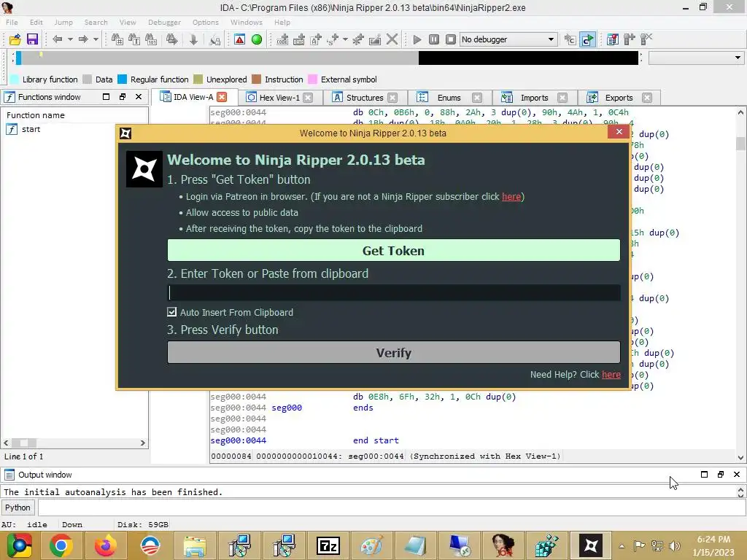The width and height of the screenshot is (747, 560).
Task: Open 7-Zip from the taskbar
Action: (x=328, y=545)
